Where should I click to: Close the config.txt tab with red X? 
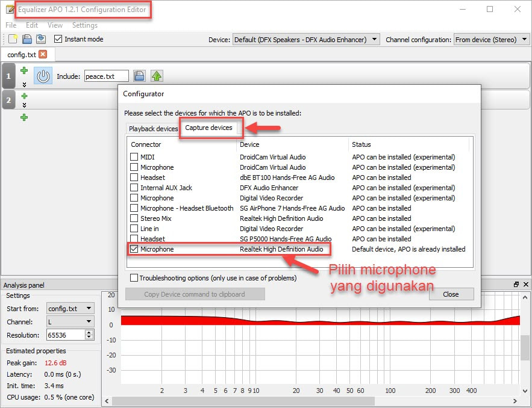43,54
